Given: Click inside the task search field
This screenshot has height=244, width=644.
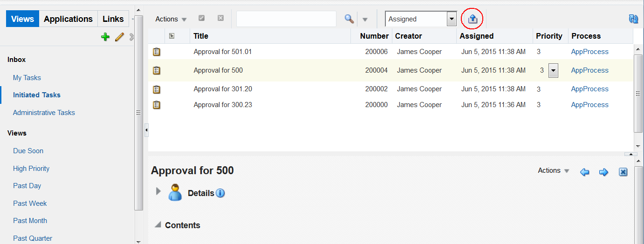Looking at the screenshot, I should 286,19.
